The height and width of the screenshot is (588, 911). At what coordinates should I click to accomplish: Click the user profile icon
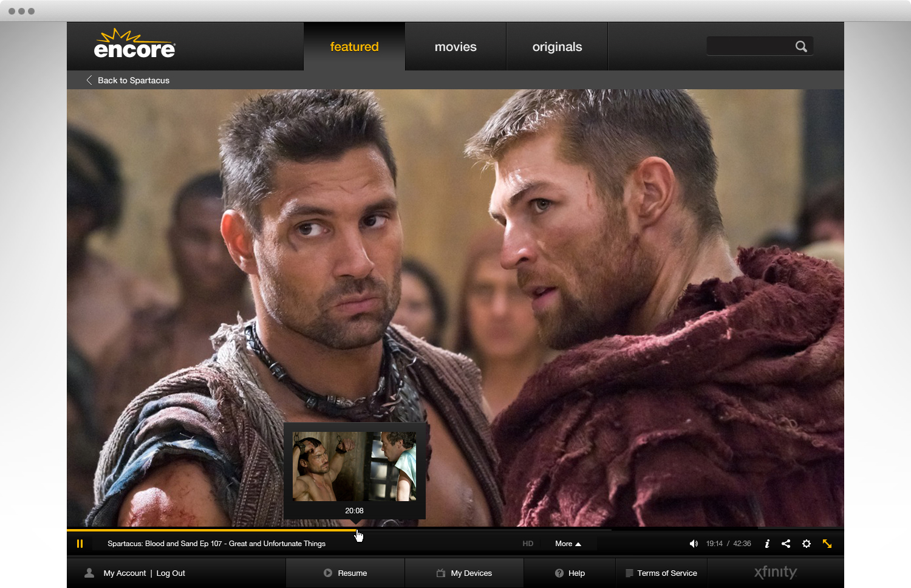click(x=89, y=573)
